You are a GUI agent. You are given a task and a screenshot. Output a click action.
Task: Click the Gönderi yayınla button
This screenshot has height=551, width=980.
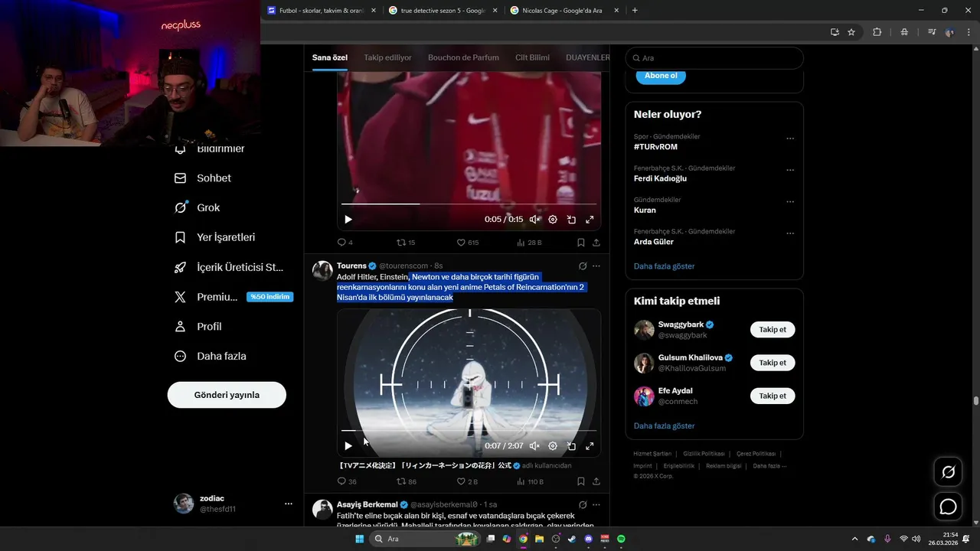tap(227, 395)
